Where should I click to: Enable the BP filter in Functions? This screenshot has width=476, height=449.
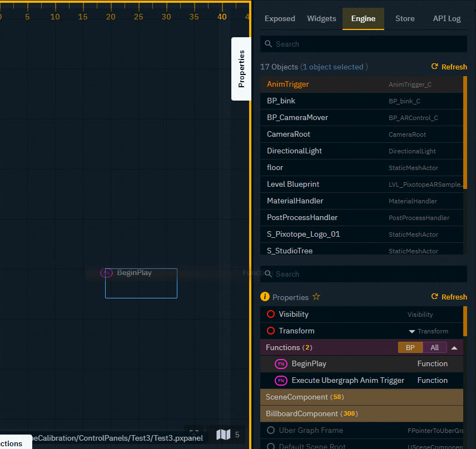coord(410,347)
